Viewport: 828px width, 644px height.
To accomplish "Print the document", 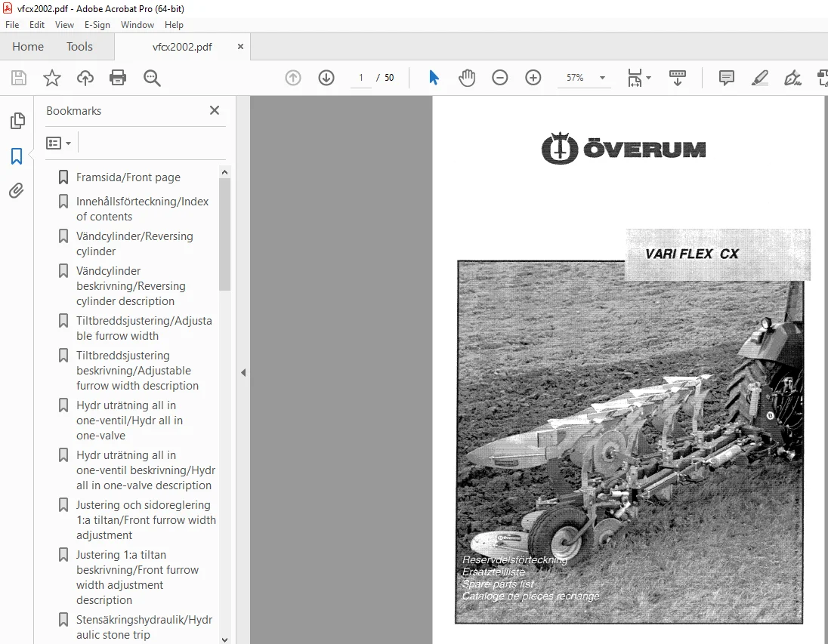I will pyautogui.click(x=118, y=78).
